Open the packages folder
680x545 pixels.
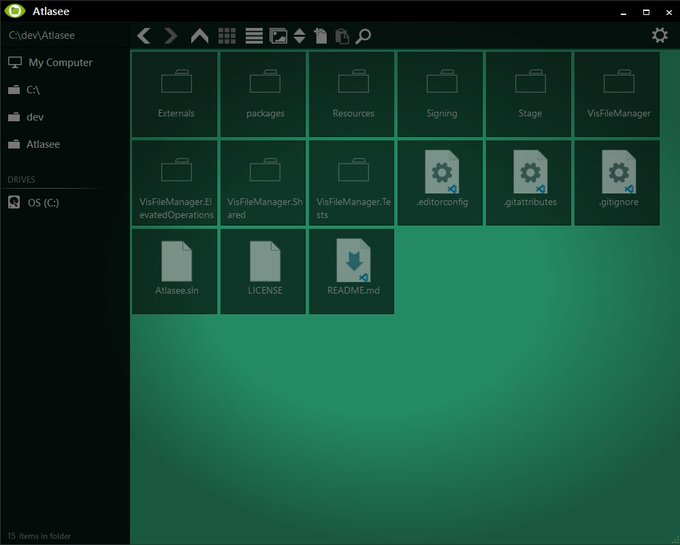pyautogui.click(x=263, y=94)
